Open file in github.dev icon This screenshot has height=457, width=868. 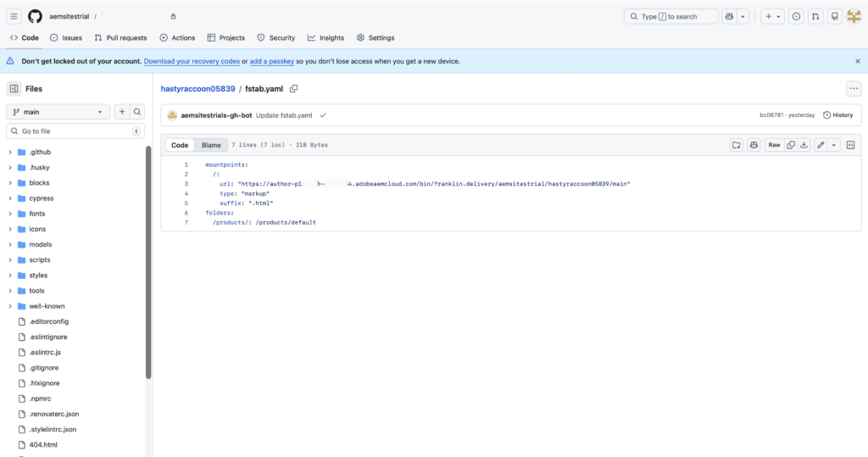coord(737,145)
